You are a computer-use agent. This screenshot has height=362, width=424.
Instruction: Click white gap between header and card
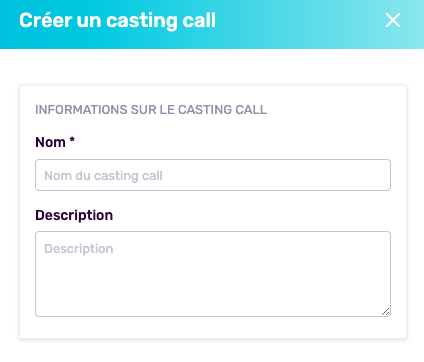coord(213,67)
